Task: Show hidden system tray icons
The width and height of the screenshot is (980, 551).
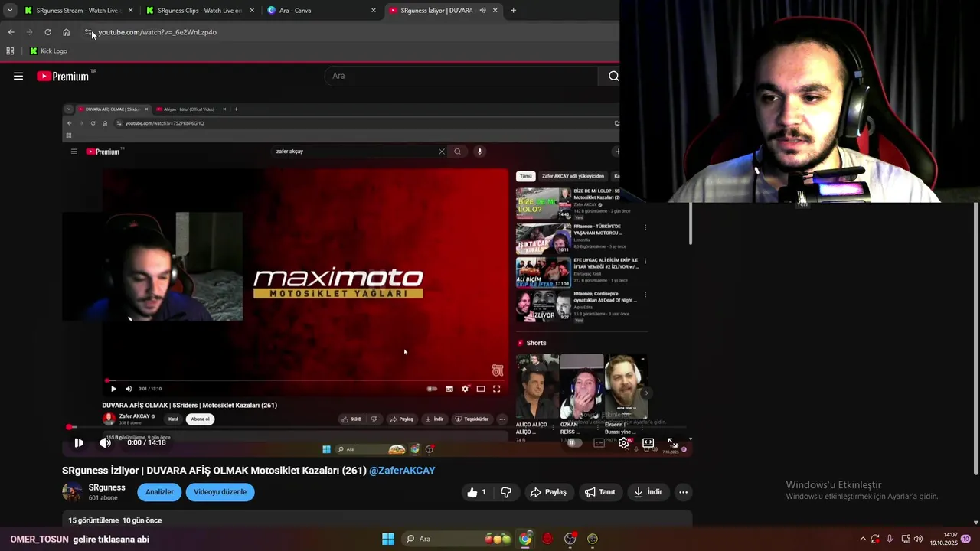Action: [x=863, y=539]
